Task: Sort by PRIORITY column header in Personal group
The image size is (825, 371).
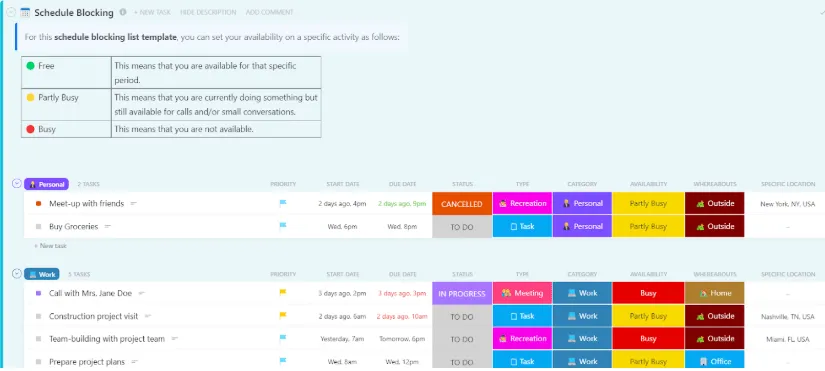Action: pyautogui.click(x=283, y=184)
